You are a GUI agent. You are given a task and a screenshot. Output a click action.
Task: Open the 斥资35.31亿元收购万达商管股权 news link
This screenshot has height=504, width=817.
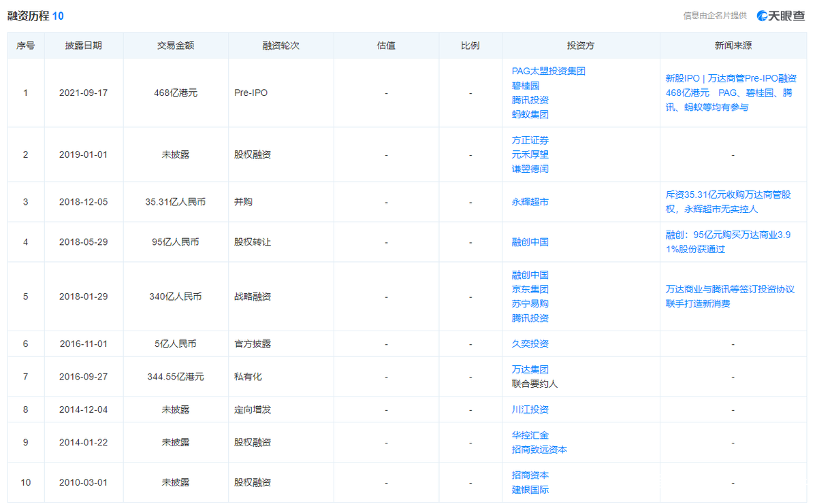tap(728, 202)
